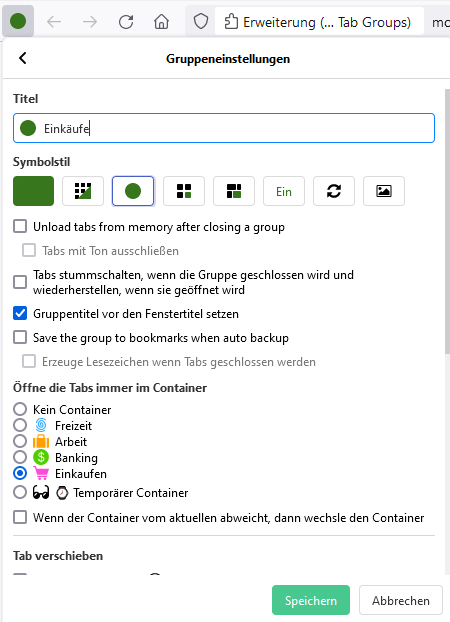Choose the title-text "Ein" symbol style

284,191
